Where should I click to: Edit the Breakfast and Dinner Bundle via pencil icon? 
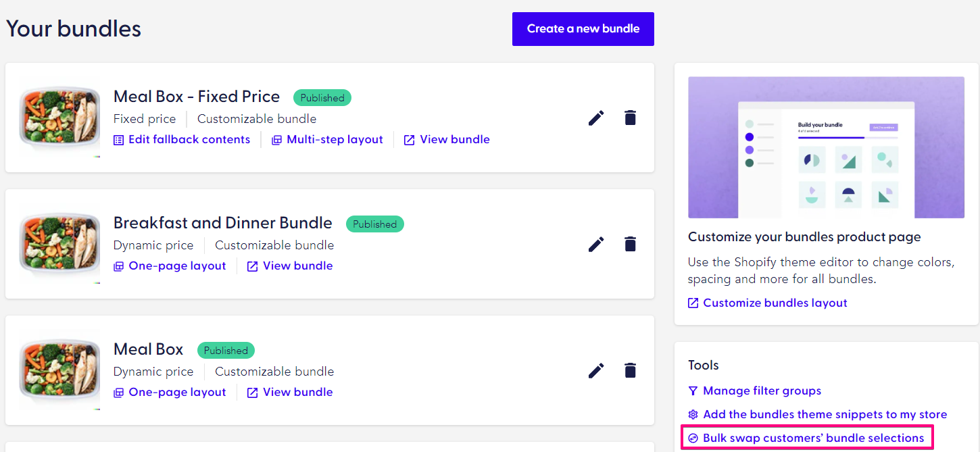pos(595,245)
